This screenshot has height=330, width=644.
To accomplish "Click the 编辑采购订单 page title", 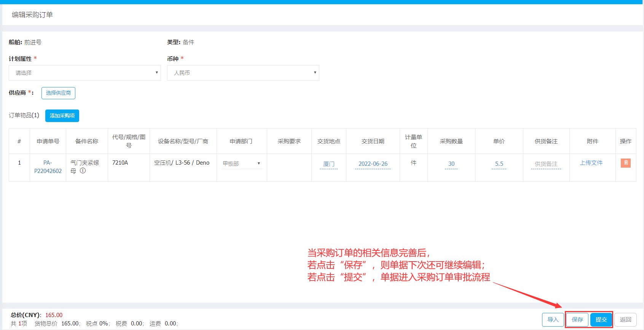I will [32, 15].
